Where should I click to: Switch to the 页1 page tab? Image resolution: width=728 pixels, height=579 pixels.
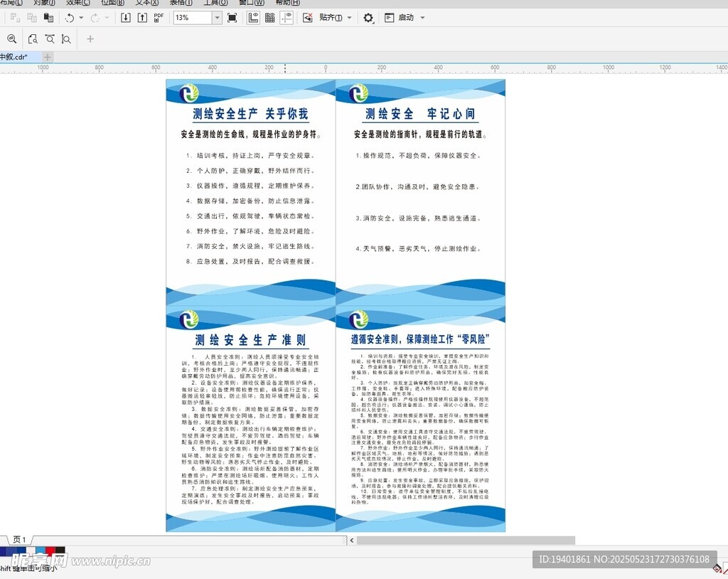tap(19, 541)
